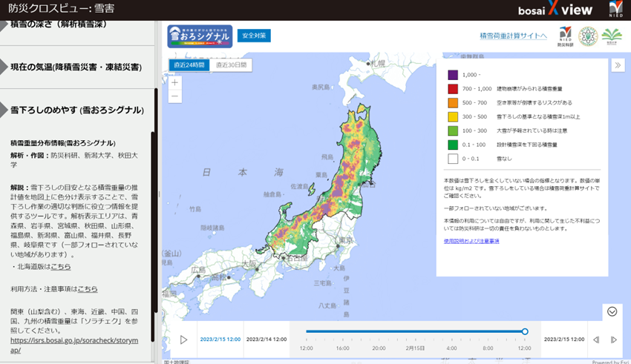
Task: Expand the 現在の気温 section
Action: click(x=76, y=67)
